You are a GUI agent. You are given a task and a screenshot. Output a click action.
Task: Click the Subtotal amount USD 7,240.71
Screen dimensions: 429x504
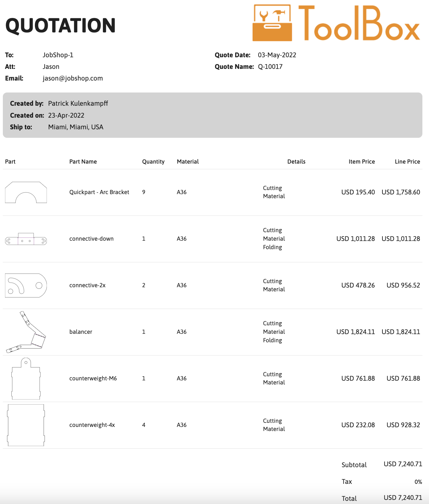pos(403,464)
